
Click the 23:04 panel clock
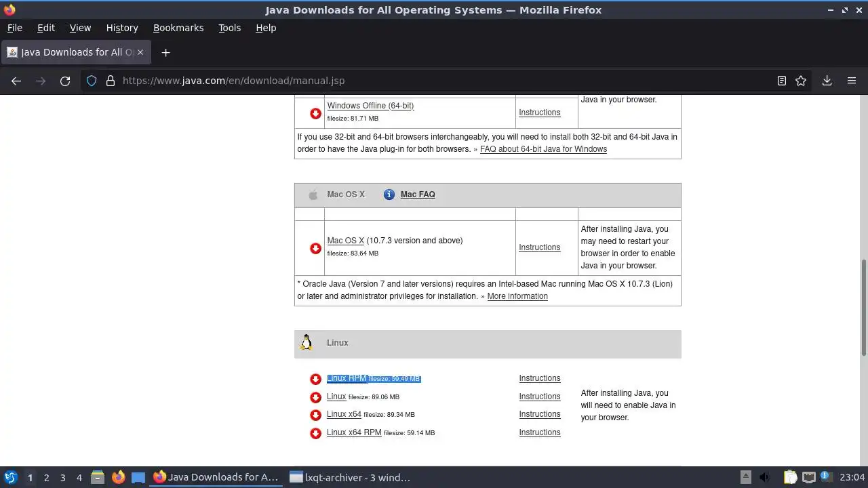[852, 477]
